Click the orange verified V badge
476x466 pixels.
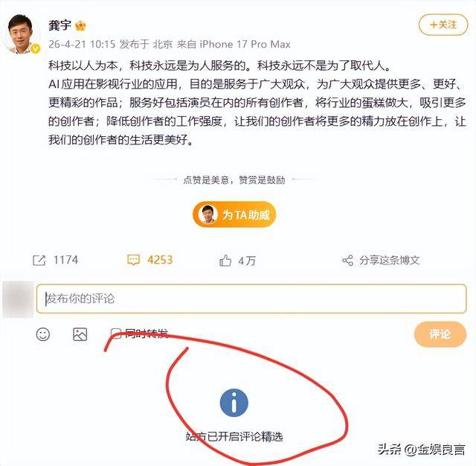(x=36, y=48)
